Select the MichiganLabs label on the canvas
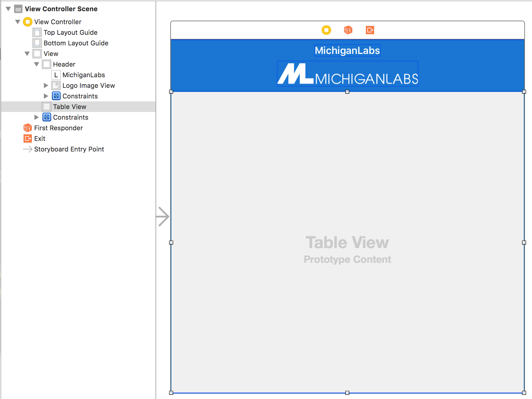 point(347,50)
